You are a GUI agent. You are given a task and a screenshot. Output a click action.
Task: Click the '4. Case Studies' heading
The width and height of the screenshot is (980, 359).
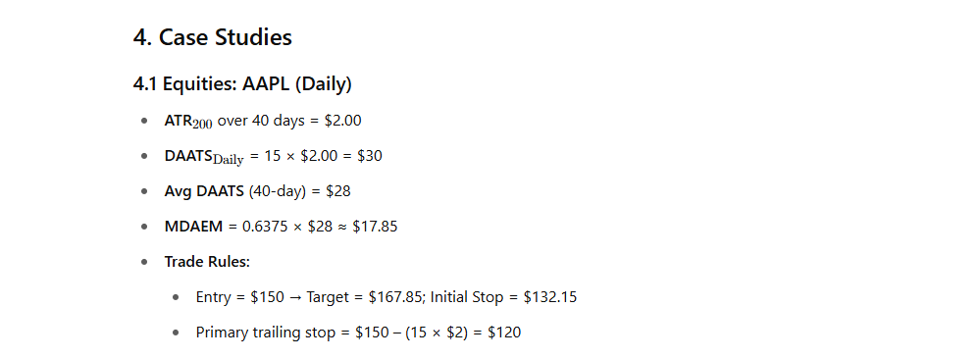click(213, 37)
